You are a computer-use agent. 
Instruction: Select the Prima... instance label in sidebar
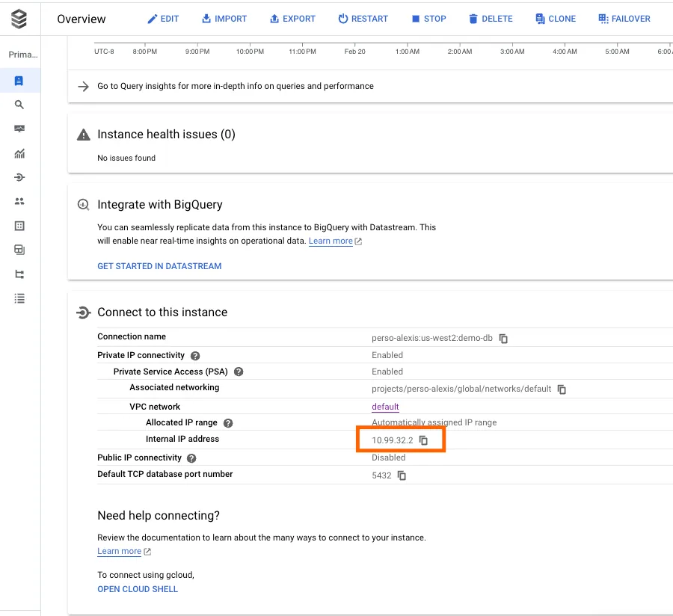pyautogui.click(x=23, y=55)
